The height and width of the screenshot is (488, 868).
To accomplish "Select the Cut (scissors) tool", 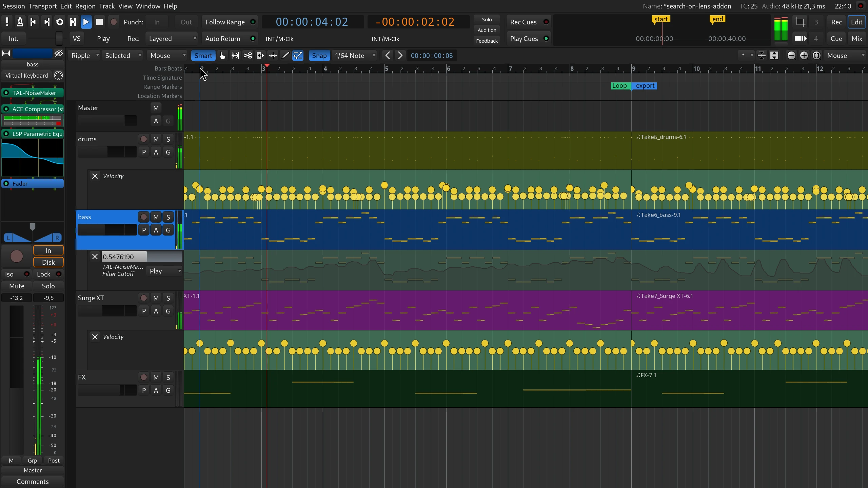I will point(248,56).
